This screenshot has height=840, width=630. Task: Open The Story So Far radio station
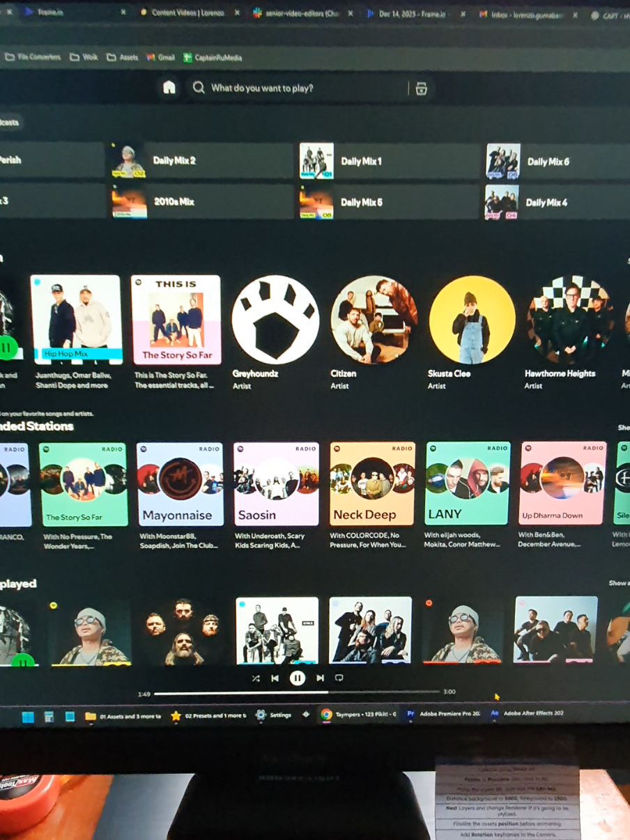pos(83,484)
